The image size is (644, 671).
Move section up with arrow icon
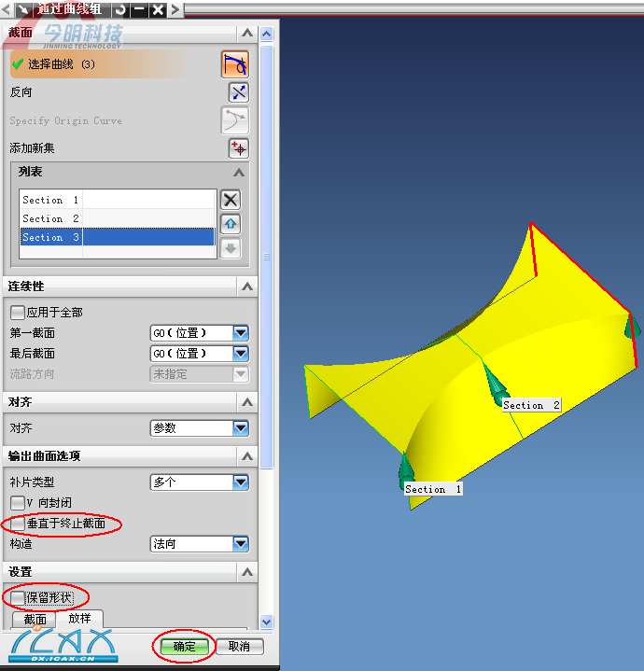click(231, 224)
